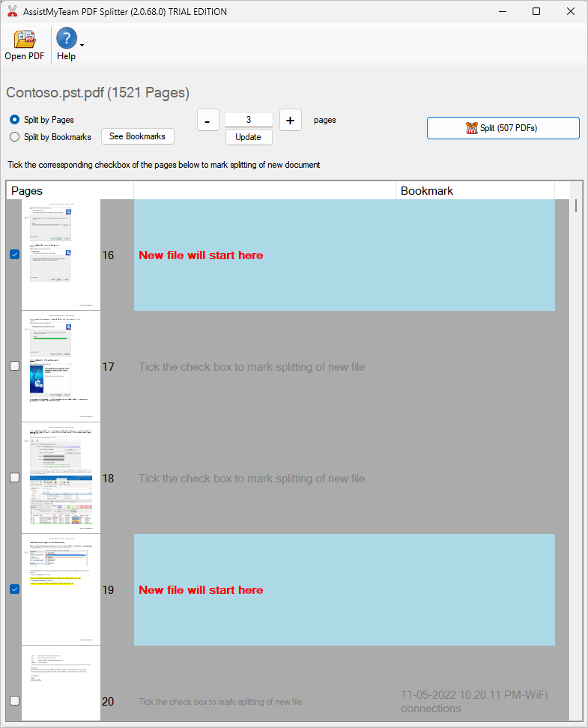Uncheck the checkbox for page 16

[x=14, y=255]
